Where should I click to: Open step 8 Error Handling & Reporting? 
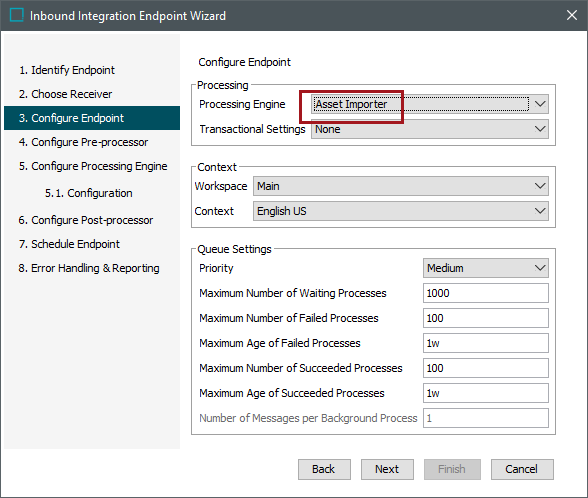point(89,268)
